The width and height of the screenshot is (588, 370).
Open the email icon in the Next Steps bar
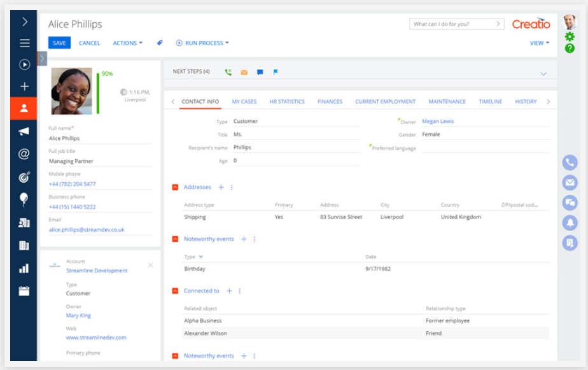[244, 71]
